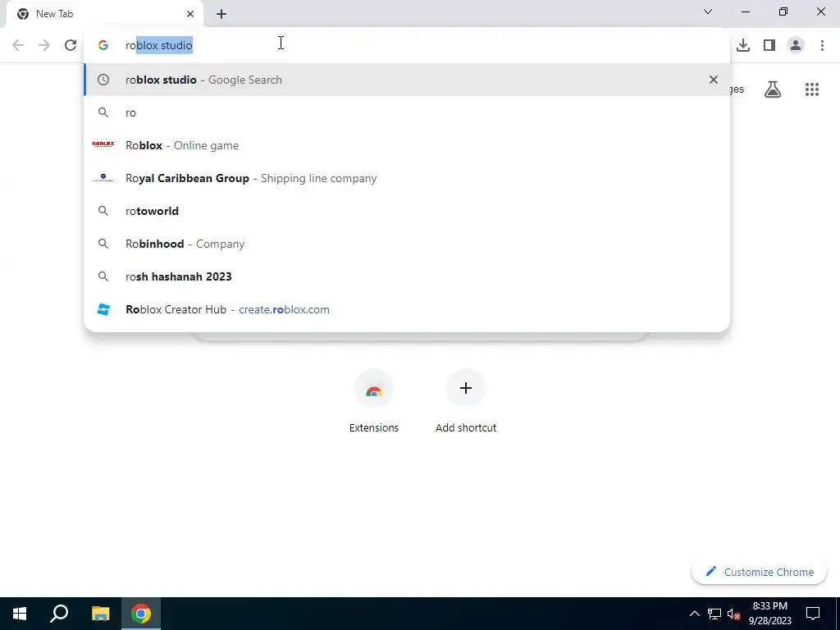The image size is (840, 630).
Task: Open the profile avatar icon
Action: [x=796, y=45]
